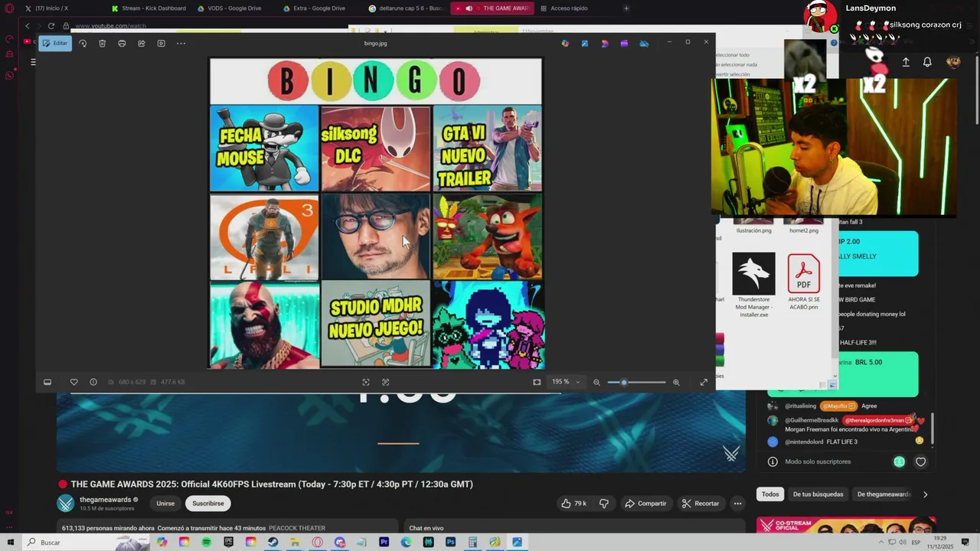Switch to Stream - Kick Dashboard tab

click(148, 8)
